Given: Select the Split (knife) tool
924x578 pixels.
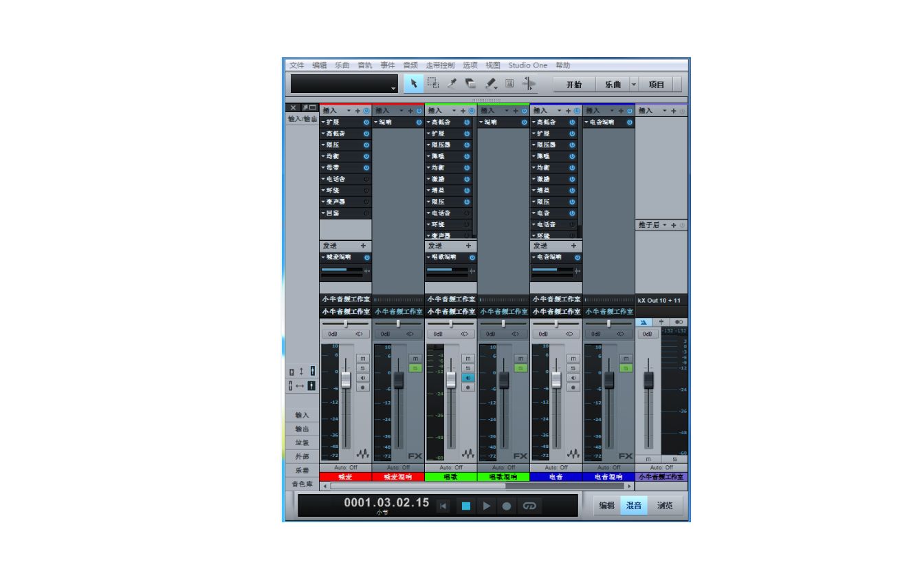Looking at the screenshot, I should coord(452,84).
